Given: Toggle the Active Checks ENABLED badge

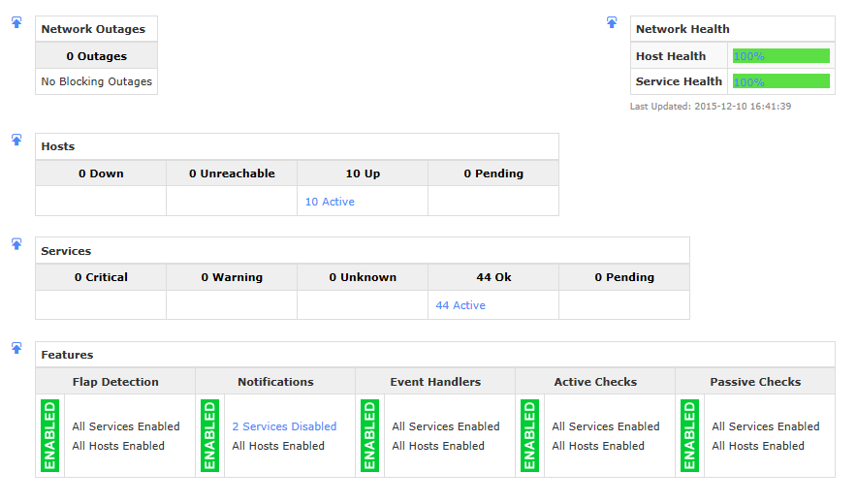Looking at the screenshot, I should tap(530, 435).
